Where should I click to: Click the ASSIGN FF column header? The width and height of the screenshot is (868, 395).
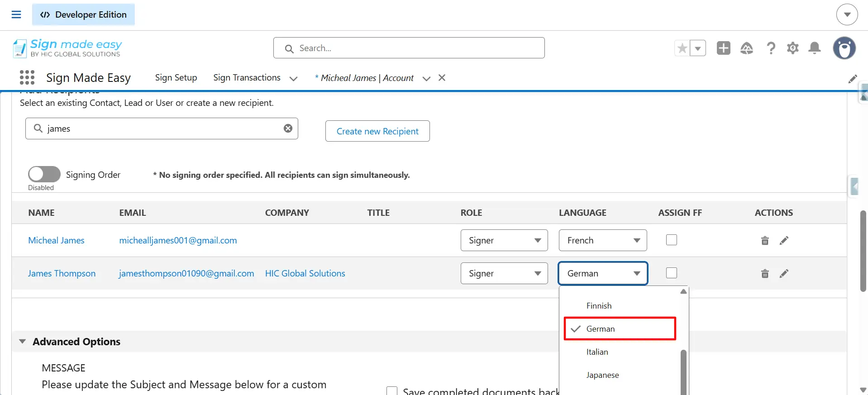pyautogui.click(x=680, y=213)
